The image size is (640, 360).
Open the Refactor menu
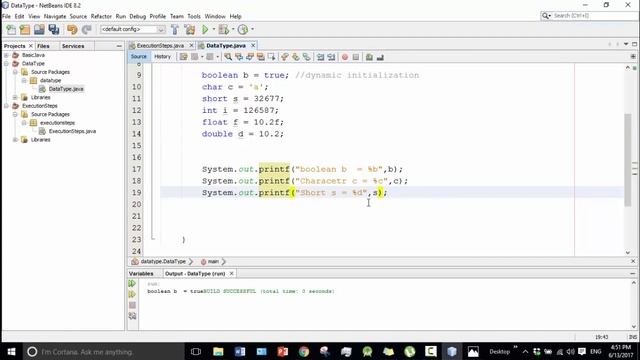(x=101, y=16)
